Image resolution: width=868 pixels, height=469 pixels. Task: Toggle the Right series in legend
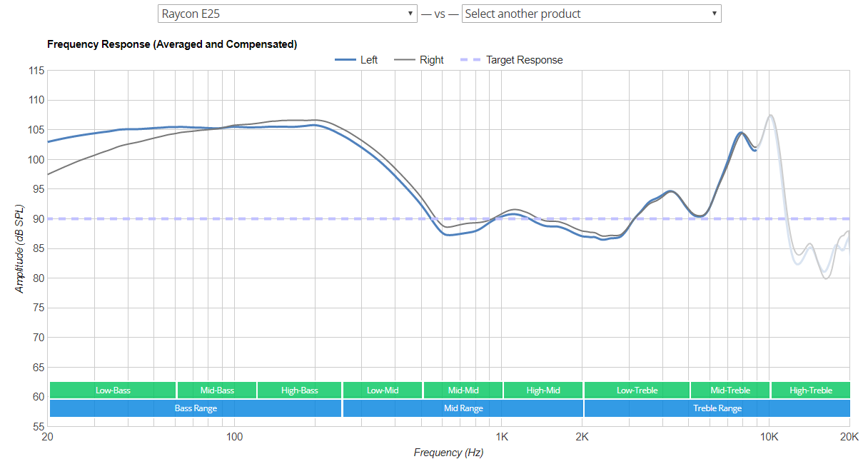pos(420,60)
